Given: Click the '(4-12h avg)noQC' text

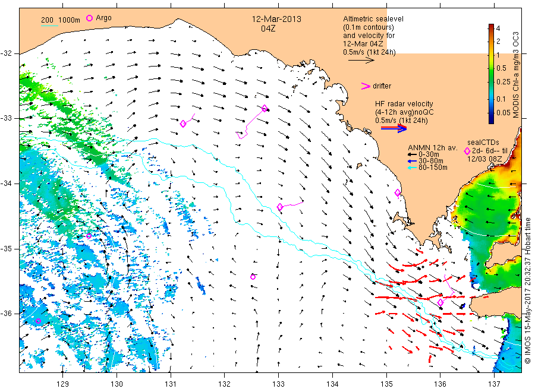Looking at the screenshot, I should point(404,112).
